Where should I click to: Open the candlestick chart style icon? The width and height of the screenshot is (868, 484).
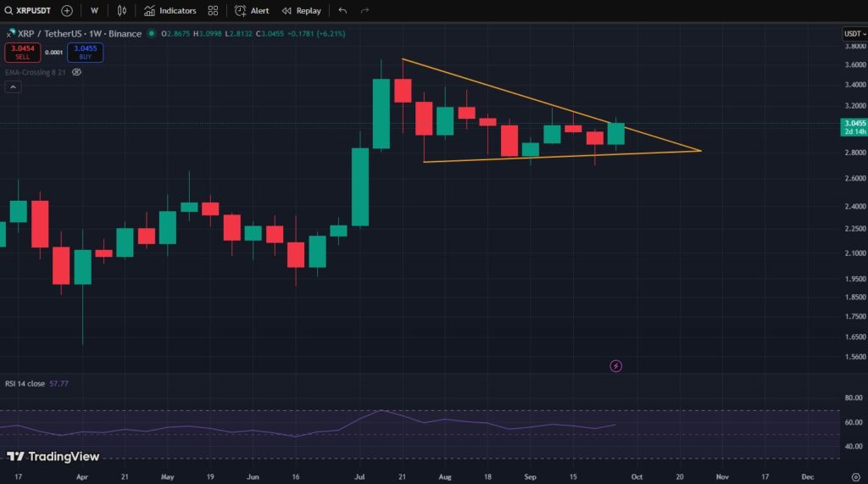(122, 11)
